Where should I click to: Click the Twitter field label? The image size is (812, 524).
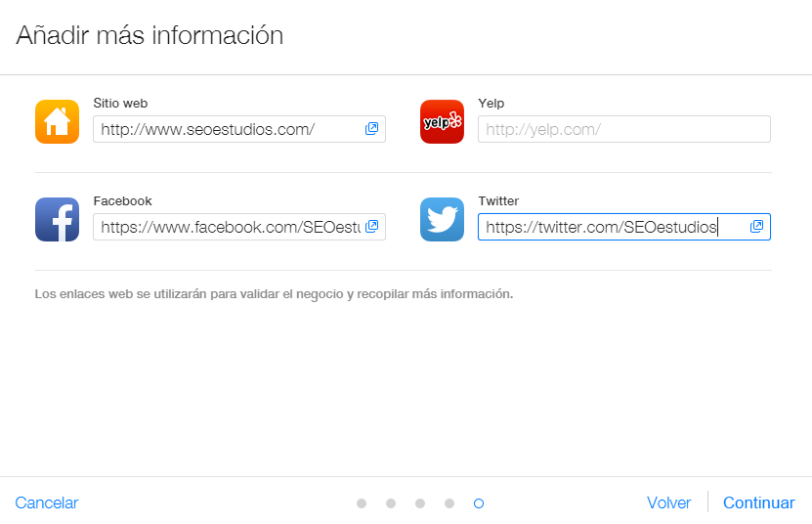click(x=498, y=201)
